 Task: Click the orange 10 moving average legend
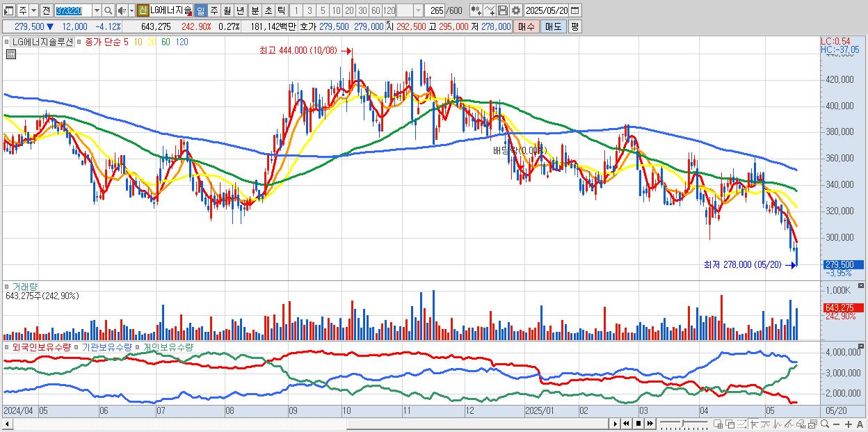point(138,42)
